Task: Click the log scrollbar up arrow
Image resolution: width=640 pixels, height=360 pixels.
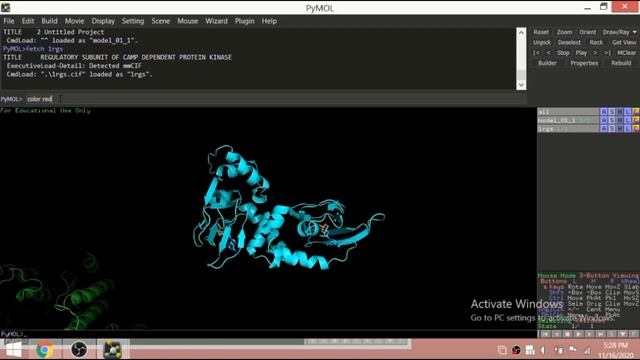Action: click(521, 32)
